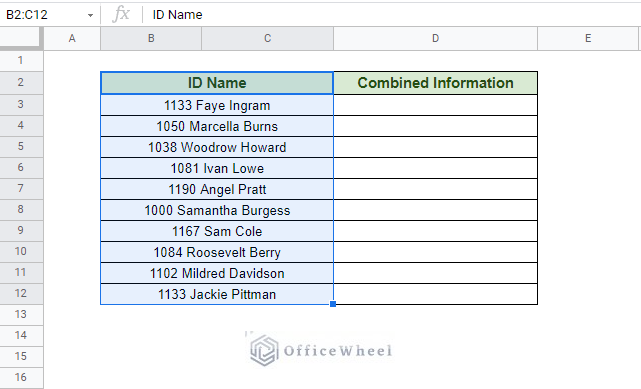Open the Name Box dropdown arrow
641x389 pixels.
pos(90,15)
